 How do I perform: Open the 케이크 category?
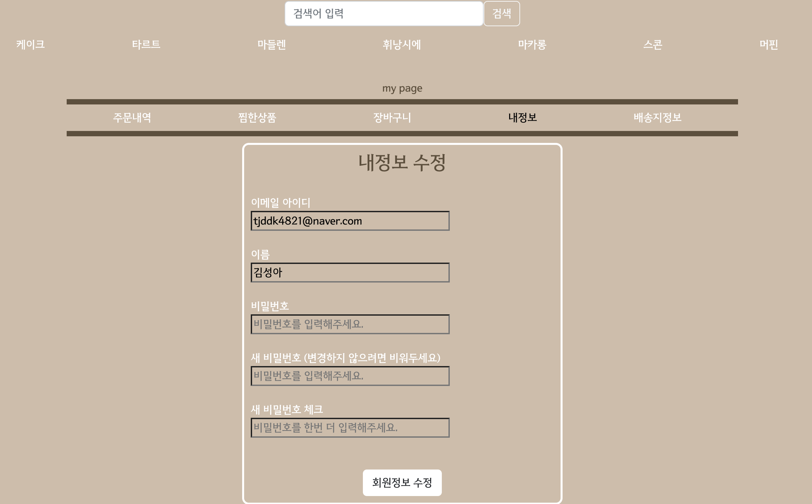click(30, 44)
